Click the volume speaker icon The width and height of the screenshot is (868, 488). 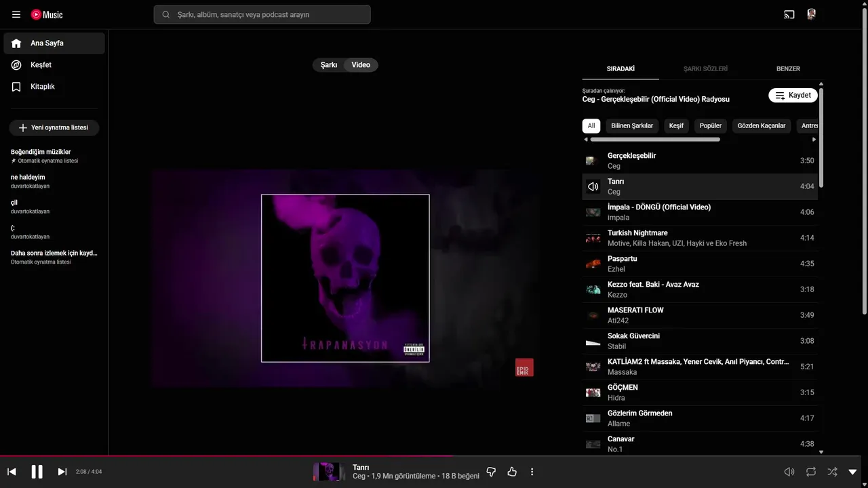(x=789, y=472)
